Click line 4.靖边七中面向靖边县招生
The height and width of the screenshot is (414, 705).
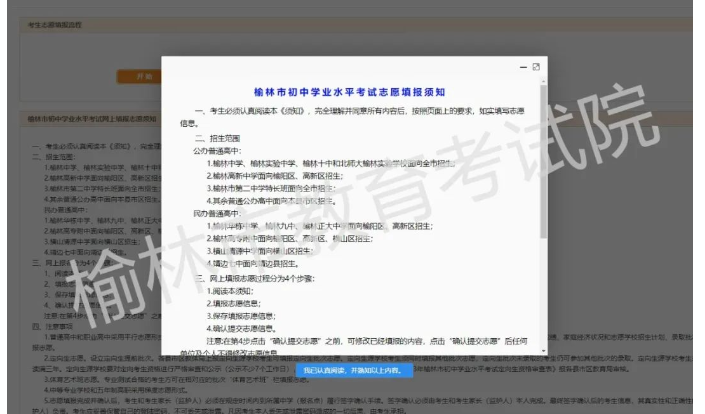pos(253,264)
